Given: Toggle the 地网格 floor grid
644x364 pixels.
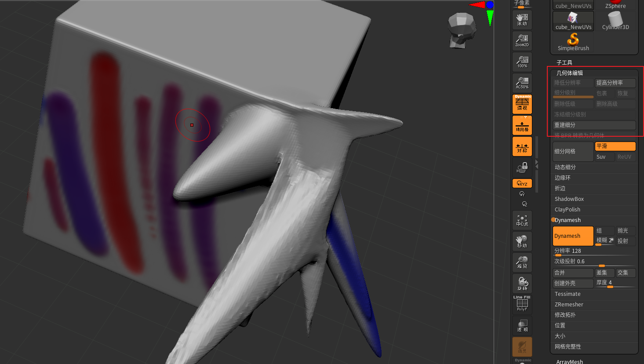Looking at the screenshot, I should 522,125.
